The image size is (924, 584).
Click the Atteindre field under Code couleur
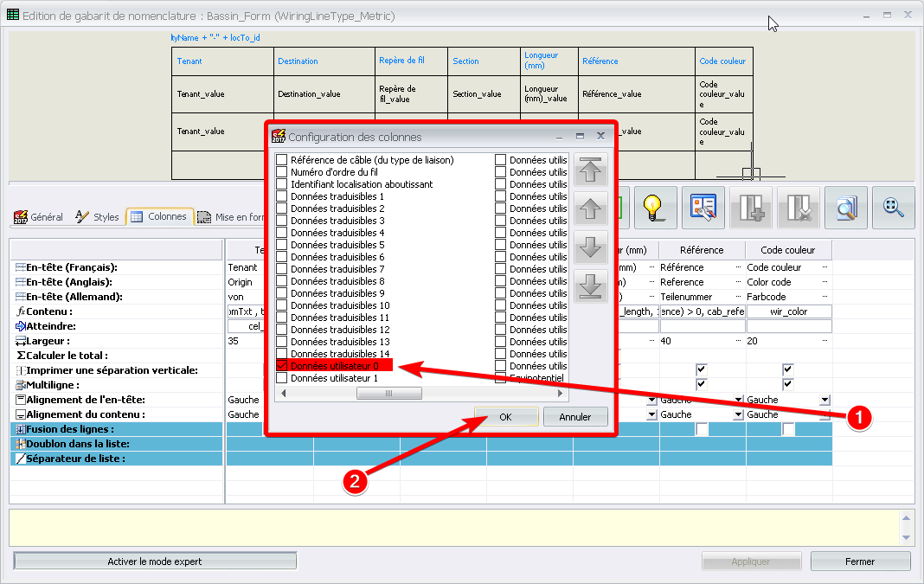coord(789,326)
